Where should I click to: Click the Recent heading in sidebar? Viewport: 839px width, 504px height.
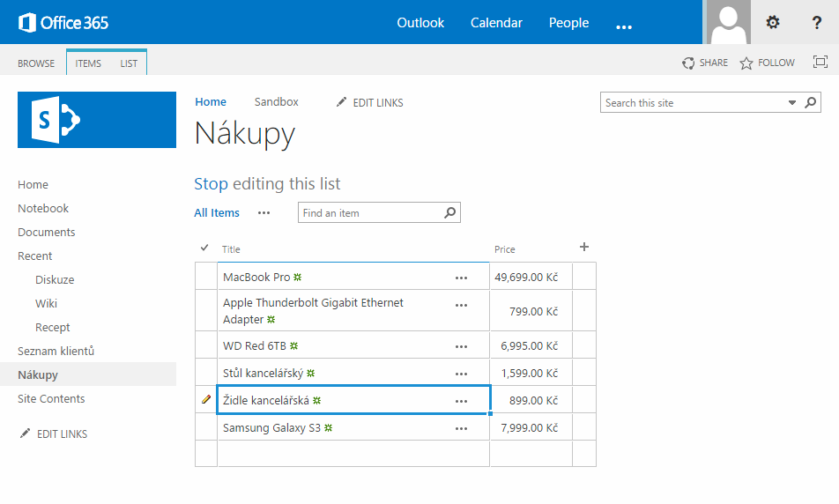(34, 256)
